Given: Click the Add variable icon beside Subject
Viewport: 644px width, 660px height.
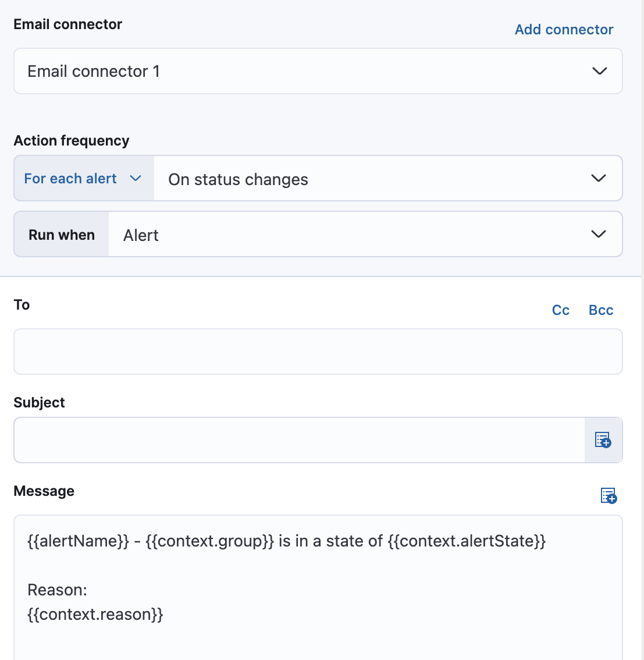Looking at the screenshot, I should (603, 441).
